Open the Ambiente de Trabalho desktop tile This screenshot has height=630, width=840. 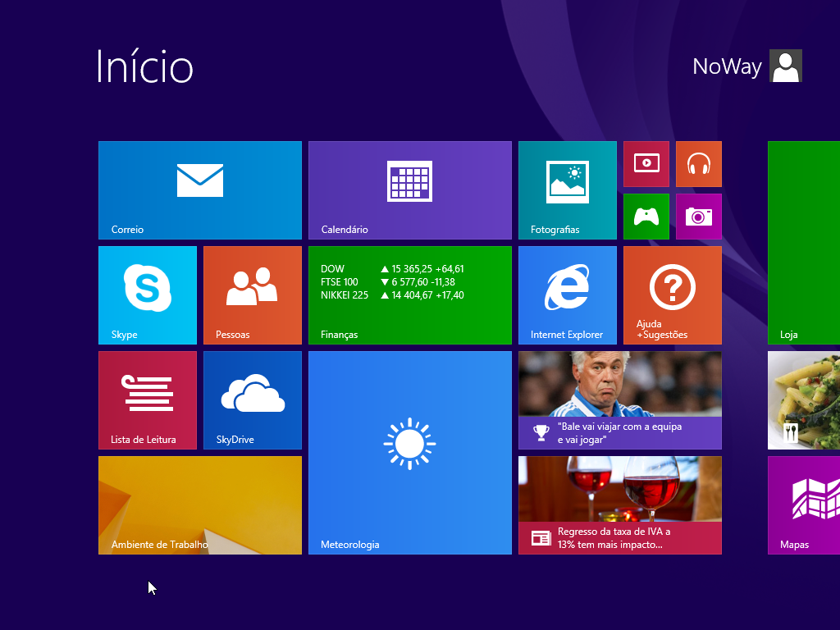click(200, 505)
